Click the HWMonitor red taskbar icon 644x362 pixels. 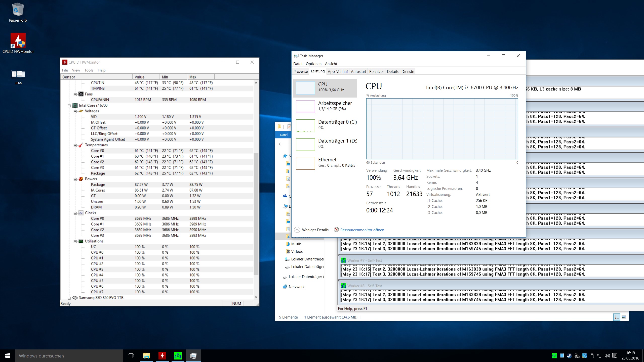[x=162, y=356]
